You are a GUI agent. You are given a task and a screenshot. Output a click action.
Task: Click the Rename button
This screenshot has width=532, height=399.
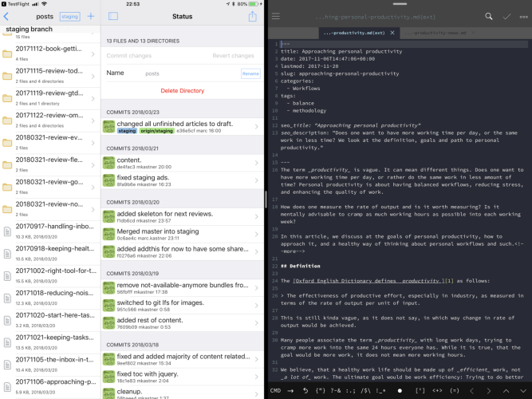pyautogui.click(x=250, y=73)
